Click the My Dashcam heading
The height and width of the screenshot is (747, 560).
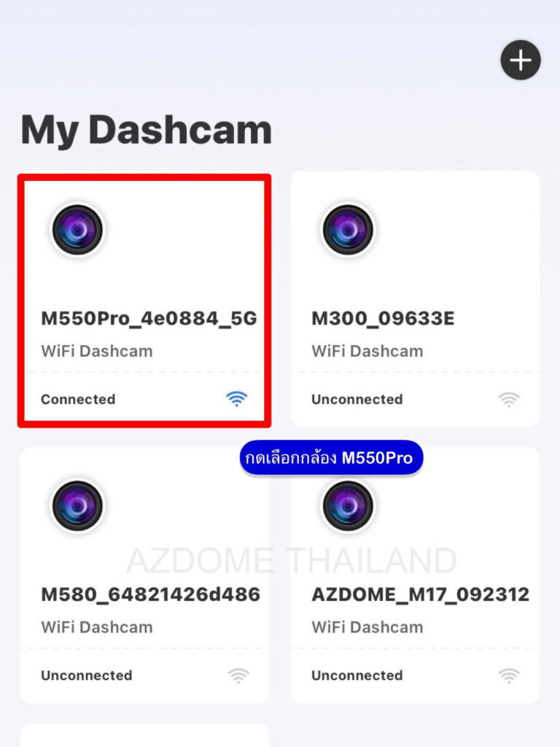(x=146, y=130)
